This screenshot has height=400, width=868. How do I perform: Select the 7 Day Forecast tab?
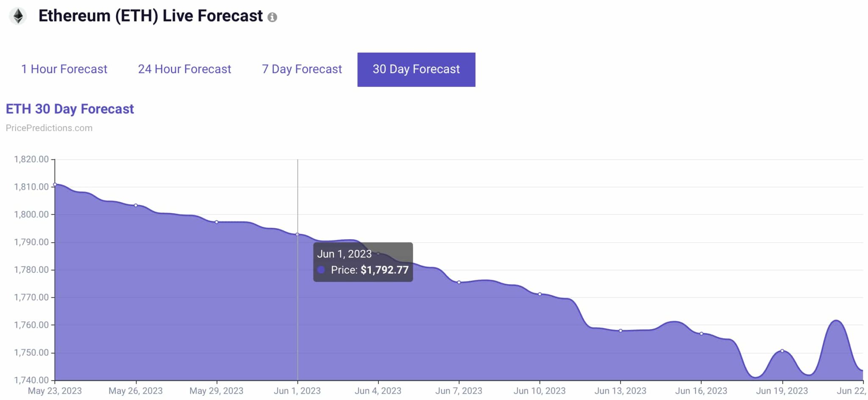coord(301,69)
